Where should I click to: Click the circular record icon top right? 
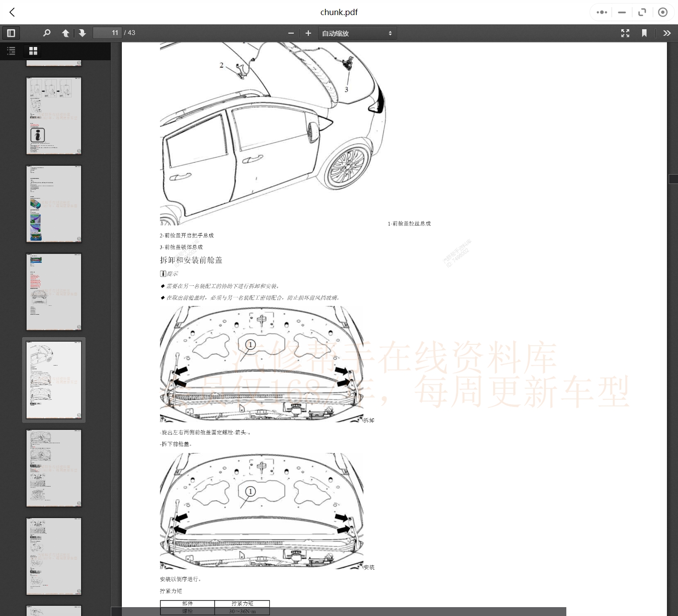(663, 12)
